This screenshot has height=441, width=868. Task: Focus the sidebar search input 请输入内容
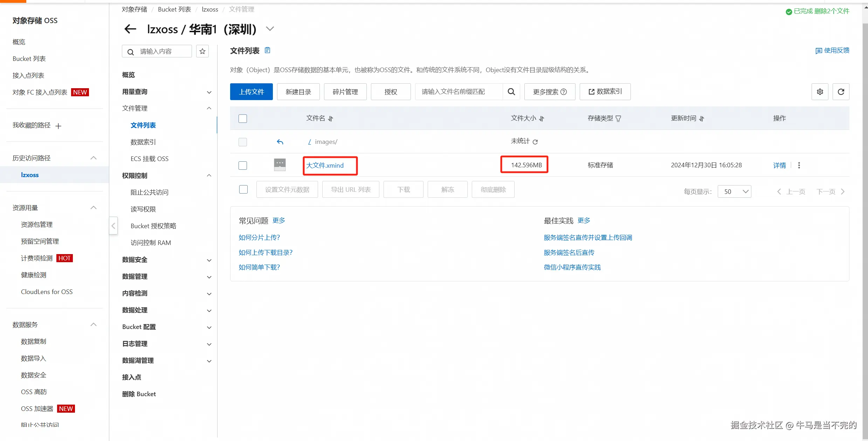pos(157,51)
